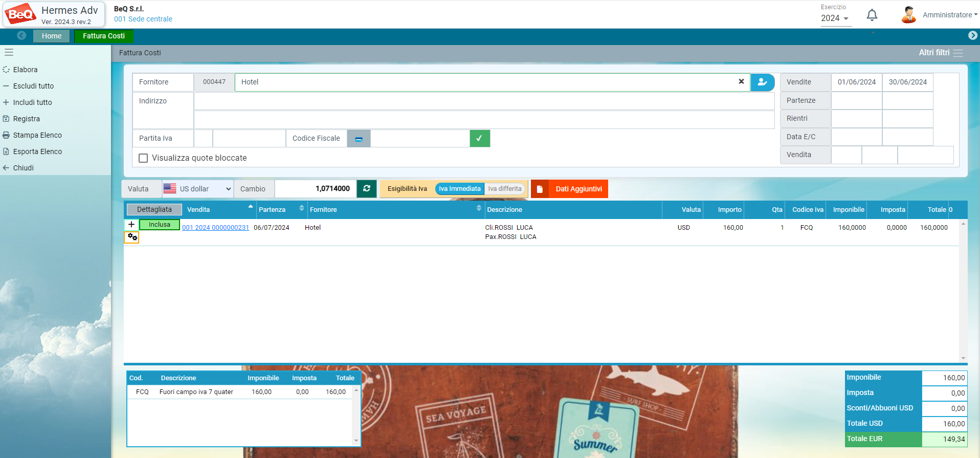This screenshot has width=980, height=458.
Task: Click the 001 Sede centrale link
Action: [143, 19]
